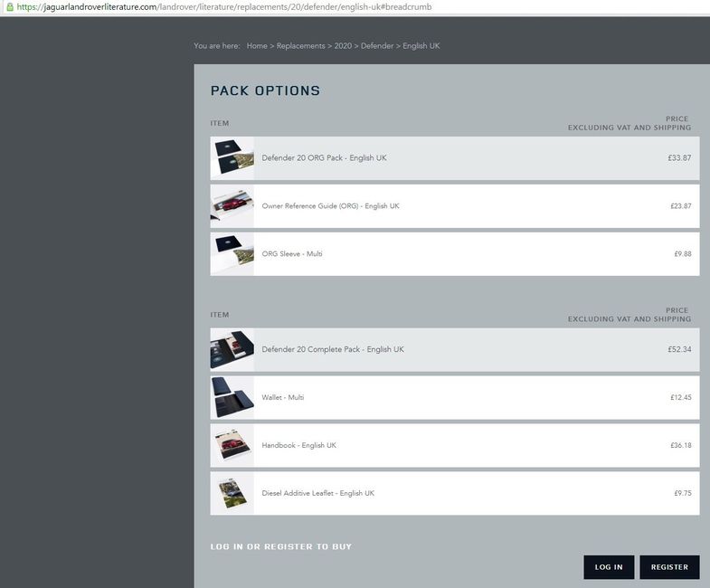Click the REGISTER button
The width and height of the screenshot is (710, 588).
click(x=669, y=567)
